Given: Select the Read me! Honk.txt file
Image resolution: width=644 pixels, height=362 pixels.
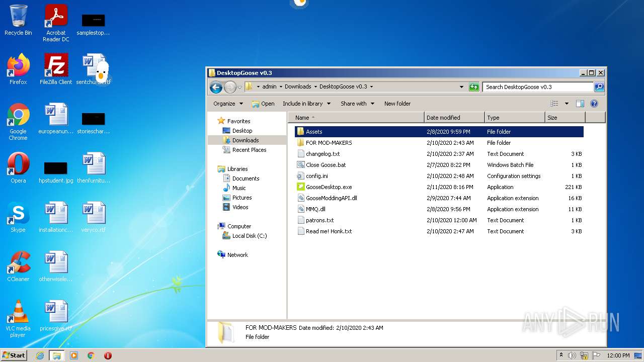Looking at the screenshot, I should (x=329, y=231).
